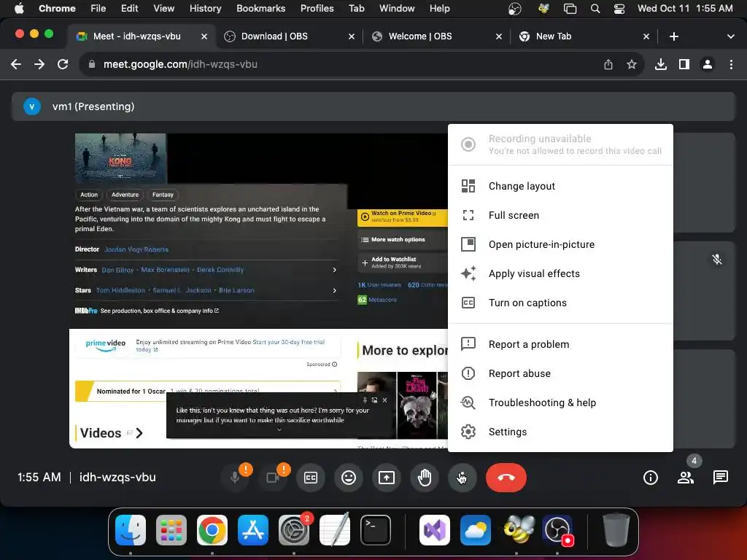Viewport: 747px width, 560px height.
Task: Open System Settings from the Dock
Action: [294, 530]
